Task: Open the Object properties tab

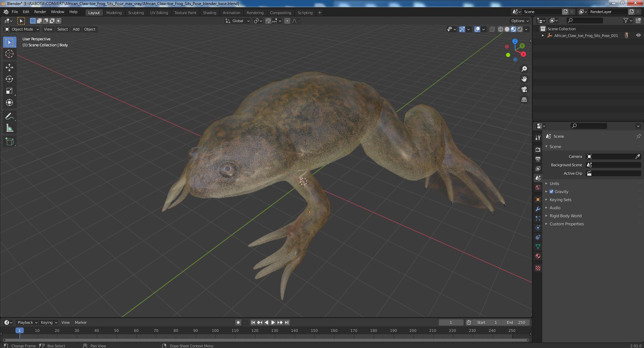Action: coord(538,200)
